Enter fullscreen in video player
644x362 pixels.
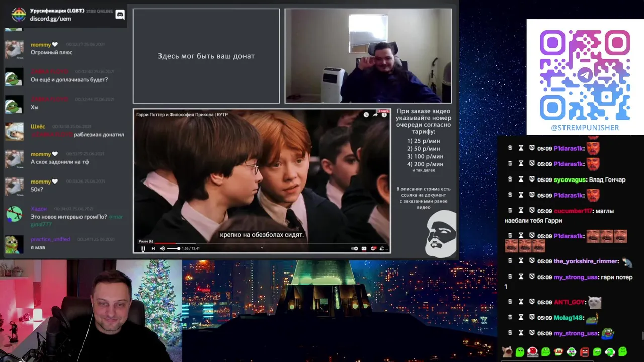[382, 248]
